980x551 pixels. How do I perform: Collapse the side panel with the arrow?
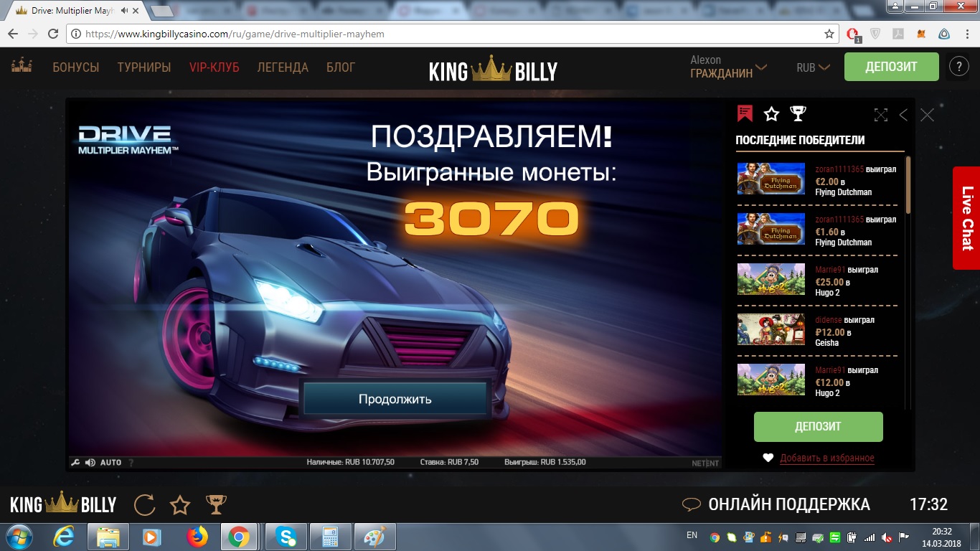click(903, 115)
